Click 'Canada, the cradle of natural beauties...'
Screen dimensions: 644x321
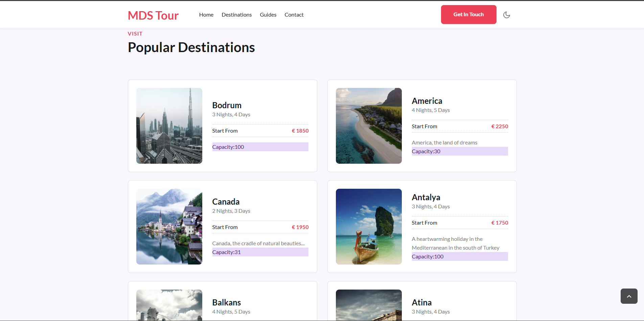click(258, 243)
